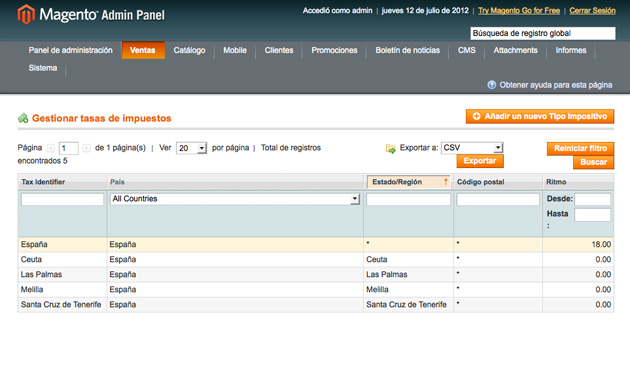Open the Clientes menu
This screenshot has width=630, height=391.
[x=279, y=50]
